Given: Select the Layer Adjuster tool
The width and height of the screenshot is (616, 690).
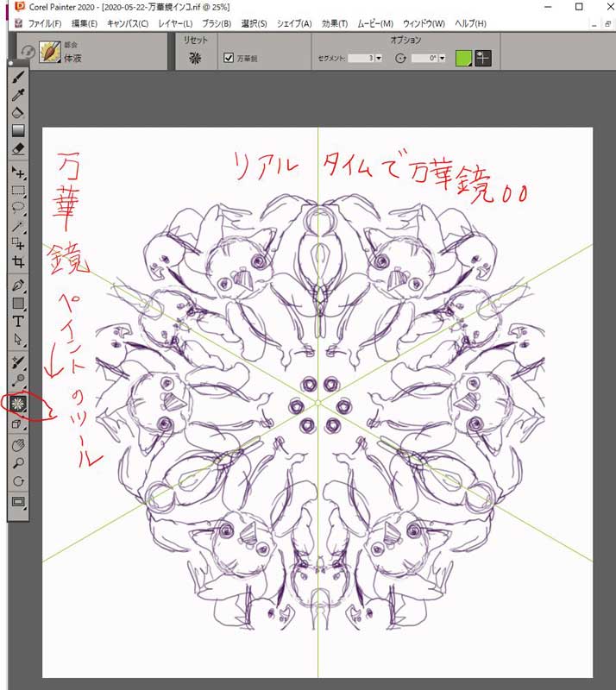Looking at the screenshot, I should click(x=17, y=172).
